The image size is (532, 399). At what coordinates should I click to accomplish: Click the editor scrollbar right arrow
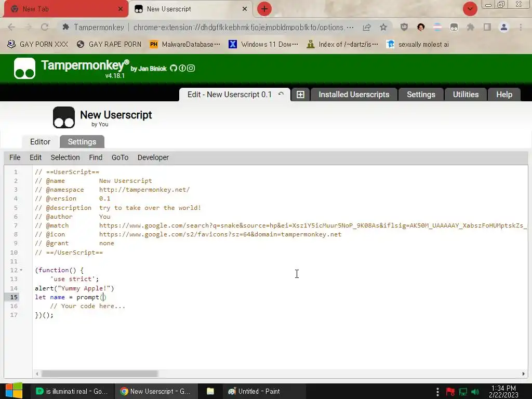coord(523,374)
